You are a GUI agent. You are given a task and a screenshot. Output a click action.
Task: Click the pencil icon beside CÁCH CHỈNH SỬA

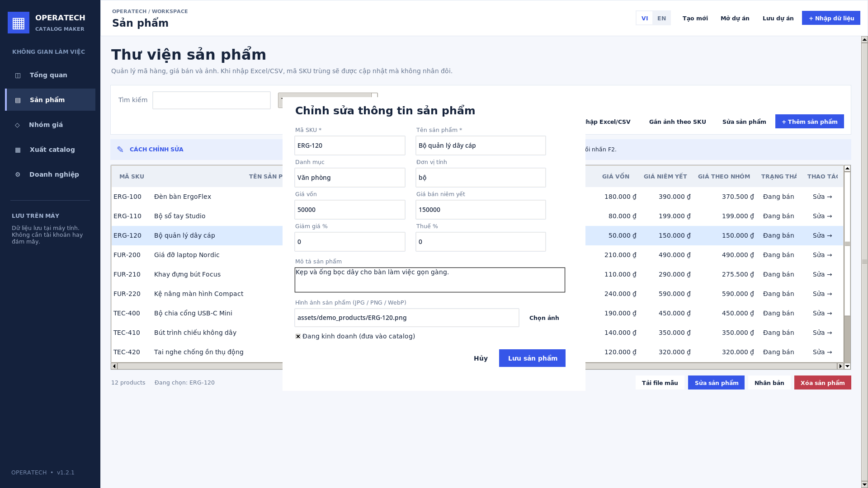pyautogui.click(x=120, y=150)
